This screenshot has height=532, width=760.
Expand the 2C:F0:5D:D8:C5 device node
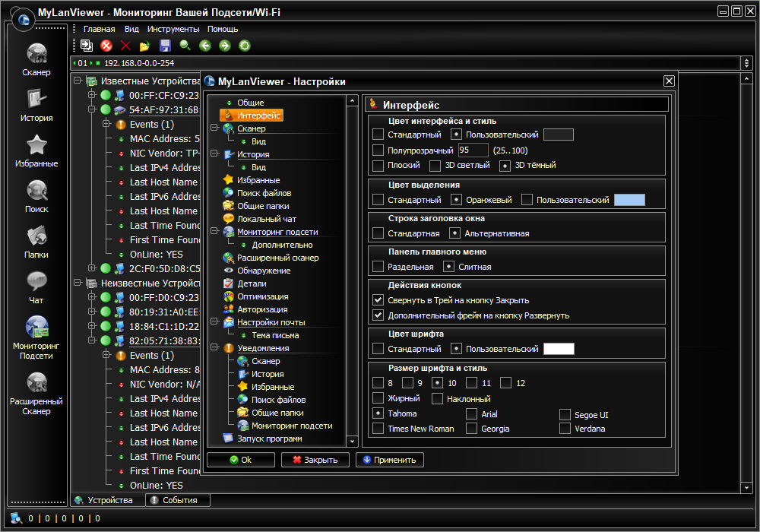(x=92, y=268)
